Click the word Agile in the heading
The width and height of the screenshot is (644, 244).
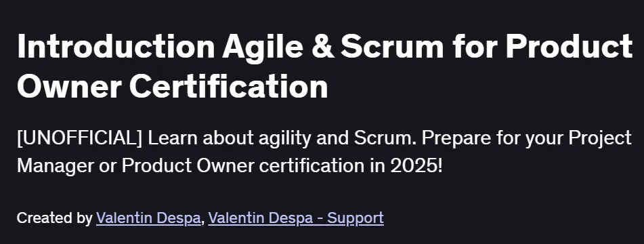(x=263, y=47)
